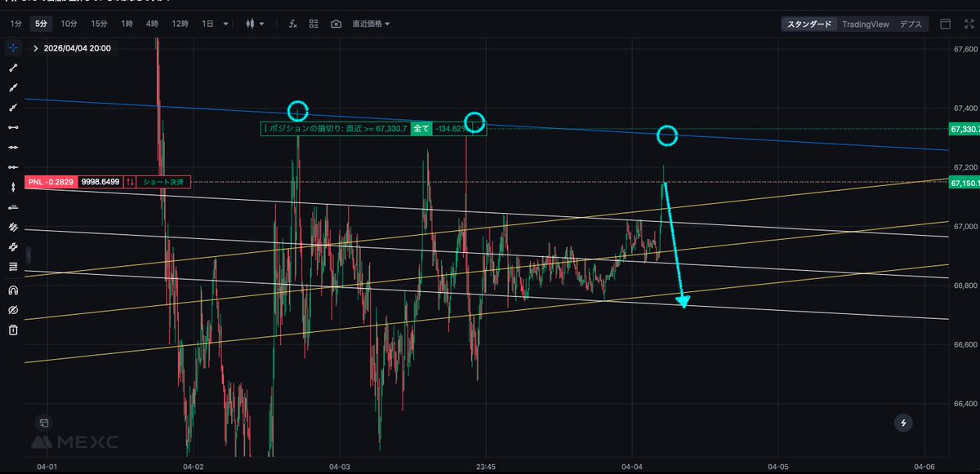Click the ショート決済 close short button

coord(163,182)
